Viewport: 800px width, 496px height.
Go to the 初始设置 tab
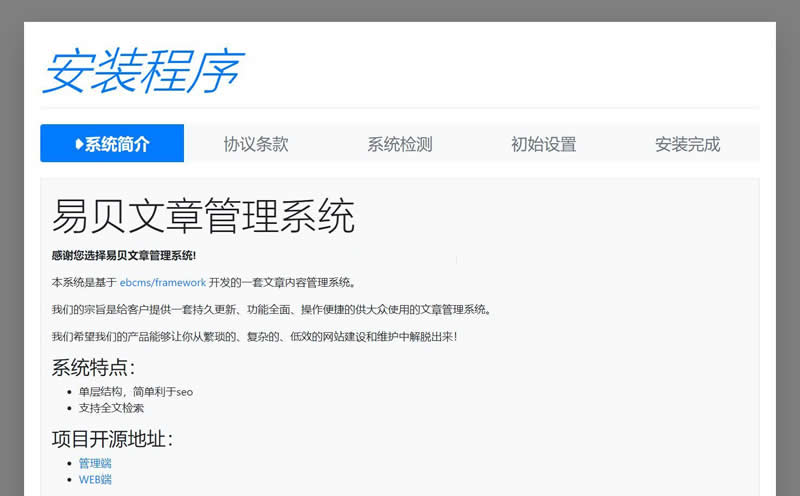point(543,144)
